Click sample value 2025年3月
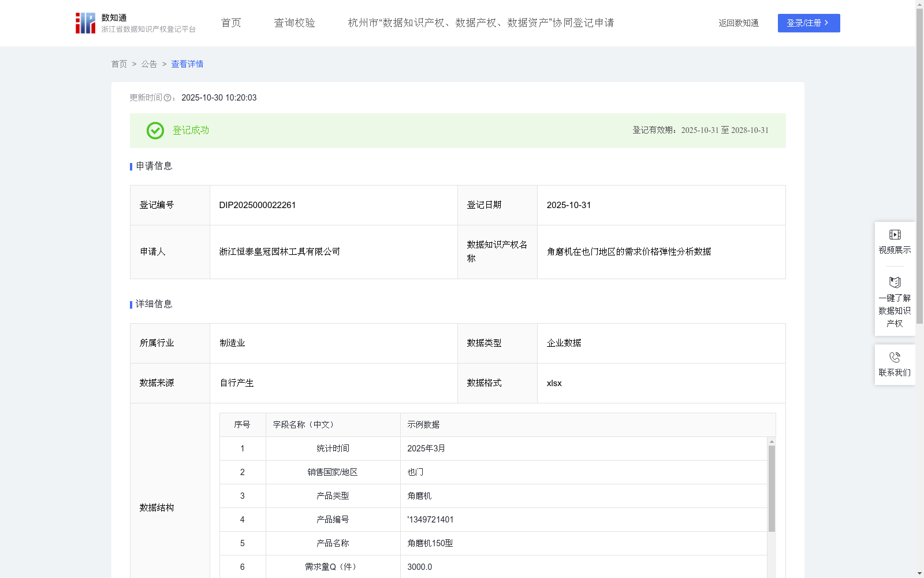The image size is (924, 578). [426, 449]
